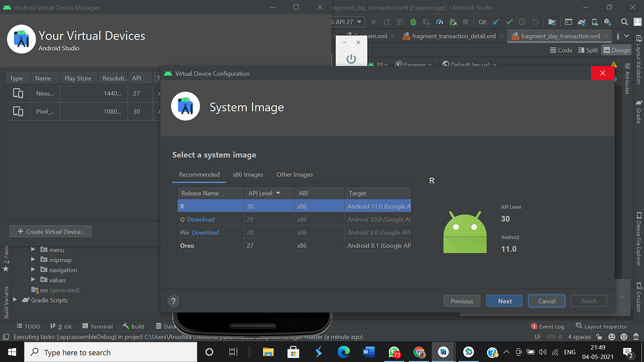Viewport: 644px width, 362px height.
Task: Download the Q system image
Action: click(x=202, y=220)
